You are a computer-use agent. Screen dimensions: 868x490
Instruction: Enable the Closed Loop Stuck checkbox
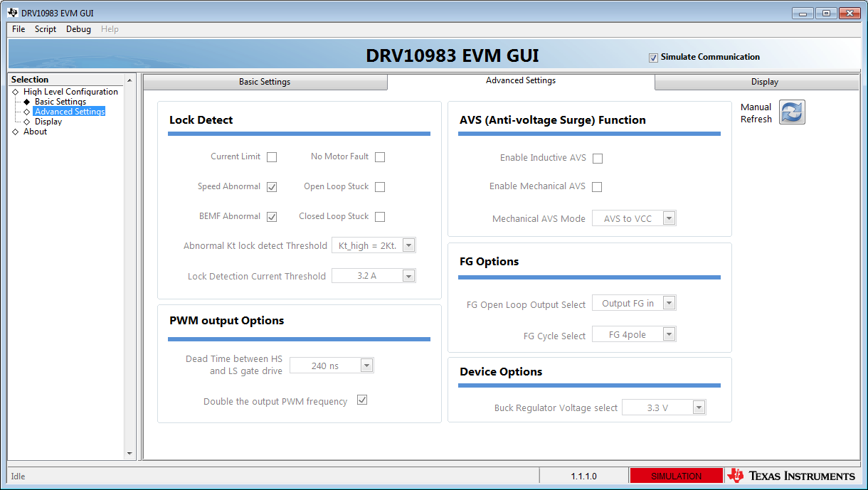click(x=380, y=217)
